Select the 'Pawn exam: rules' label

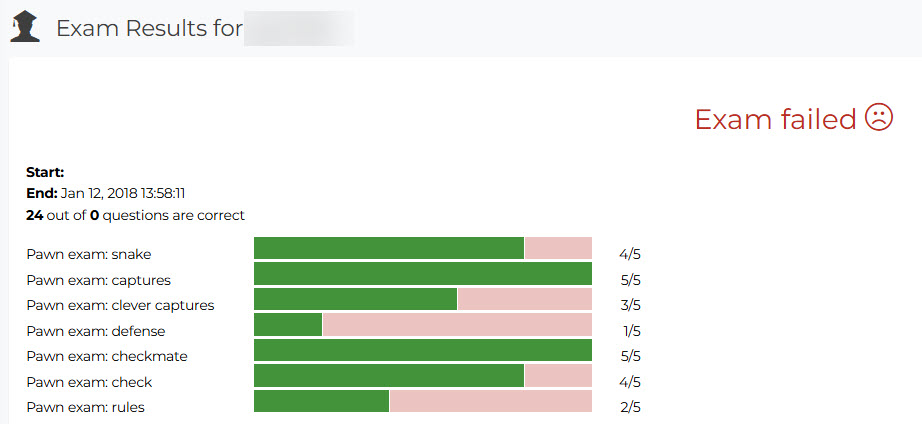point(85,407)
